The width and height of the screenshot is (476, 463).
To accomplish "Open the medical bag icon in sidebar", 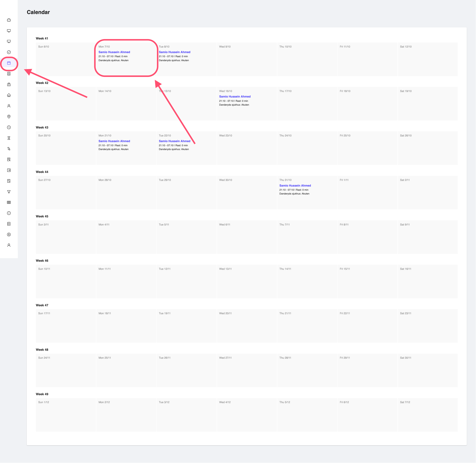I will tap(9, 84).
